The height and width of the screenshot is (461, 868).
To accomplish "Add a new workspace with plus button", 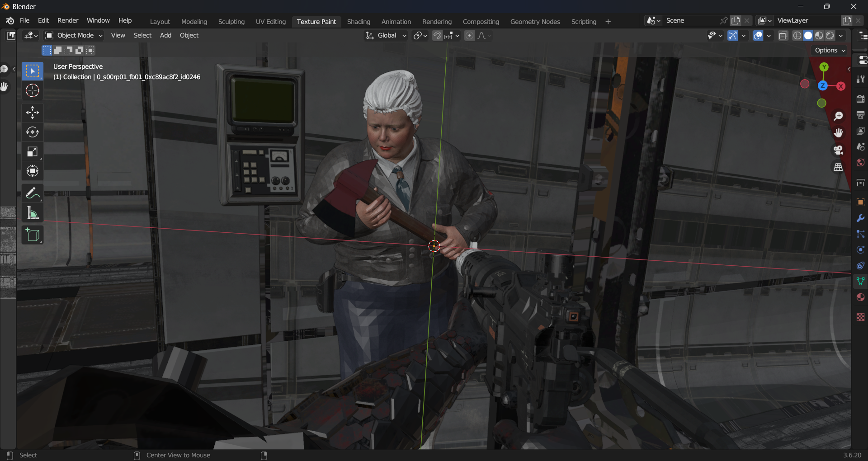I will point(608,22).
